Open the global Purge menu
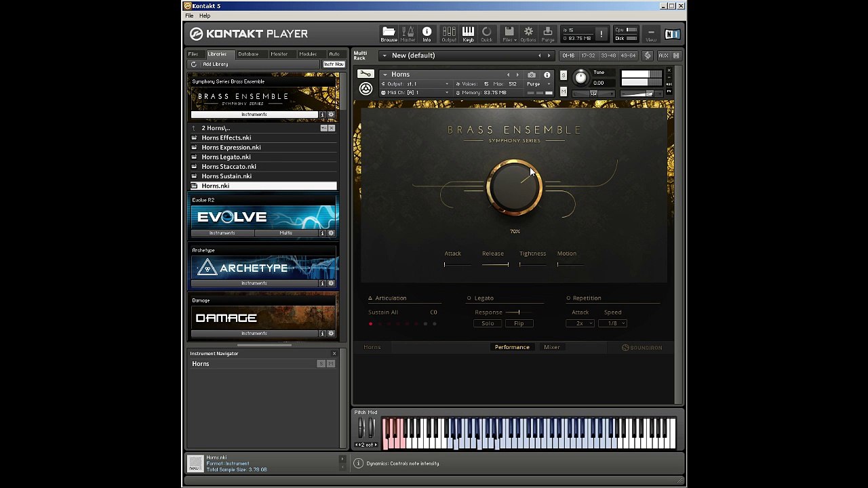The height and width of the screenshot is (488, 868). pyautogui.click(x=548, y=34)
